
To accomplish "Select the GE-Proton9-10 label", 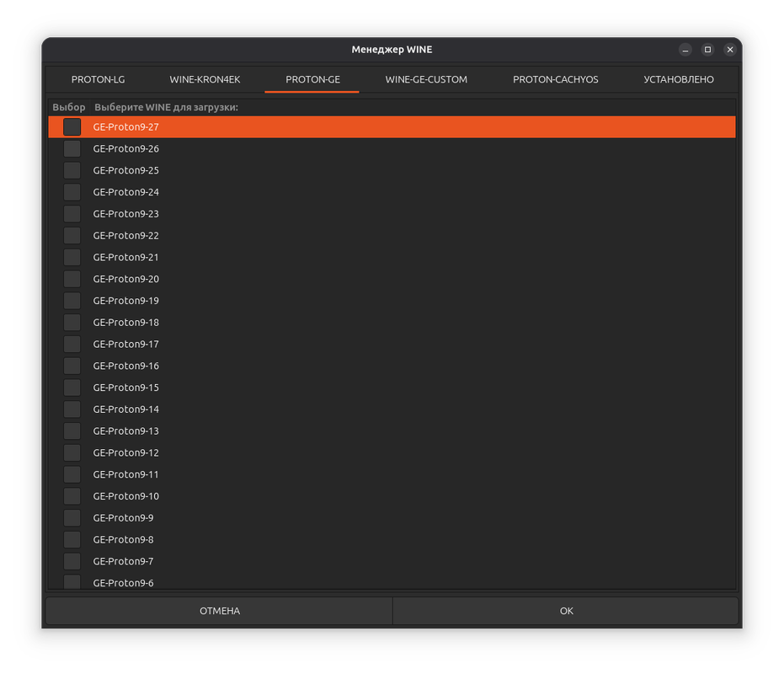I will [x=126, y=496].
